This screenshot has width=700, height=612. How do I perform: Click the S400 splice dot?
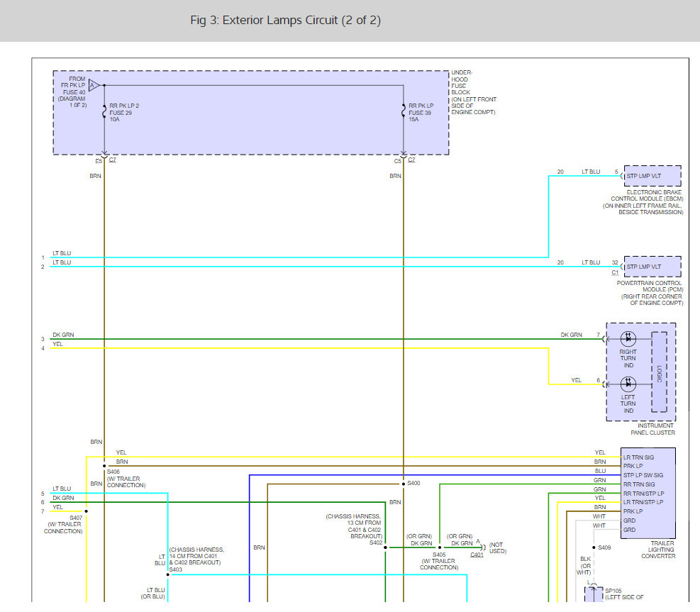click(x=404, y=484)
